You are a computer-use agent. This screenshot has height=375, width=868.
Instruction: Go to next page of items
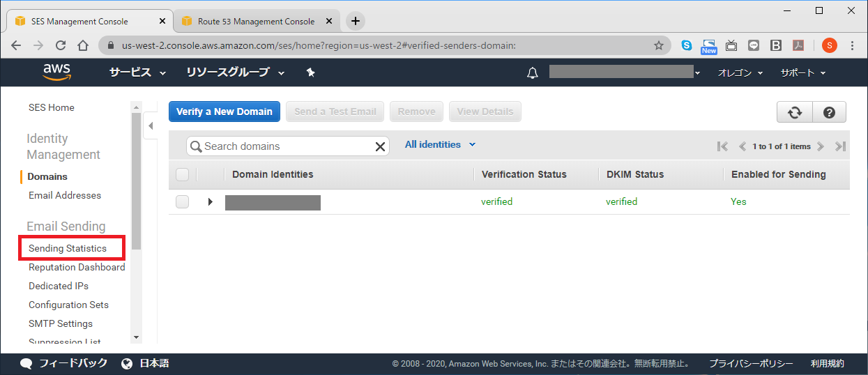tap(821, 146)
